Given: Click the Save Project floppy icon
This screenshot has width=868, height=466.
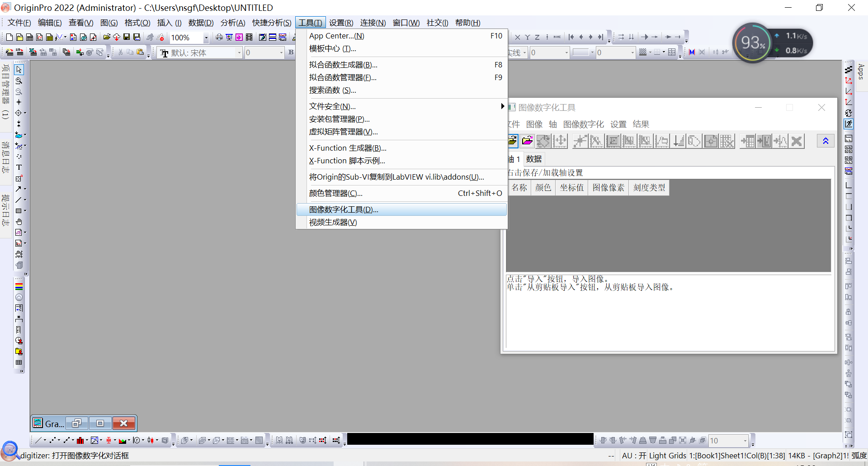Looking at the screenshot, I should [127, 37].
